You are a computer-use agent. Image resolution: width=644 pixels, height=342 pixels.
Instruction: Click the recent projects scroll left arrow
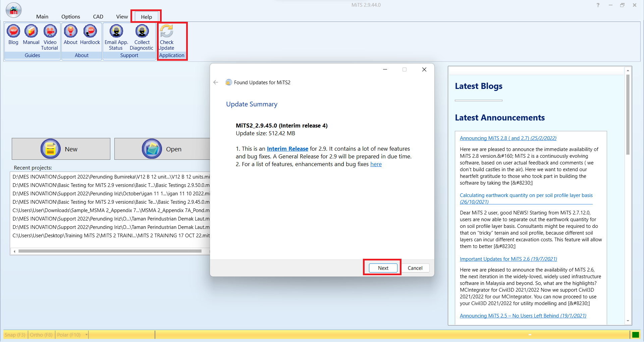pyautogui.click(x=14, y=251)
